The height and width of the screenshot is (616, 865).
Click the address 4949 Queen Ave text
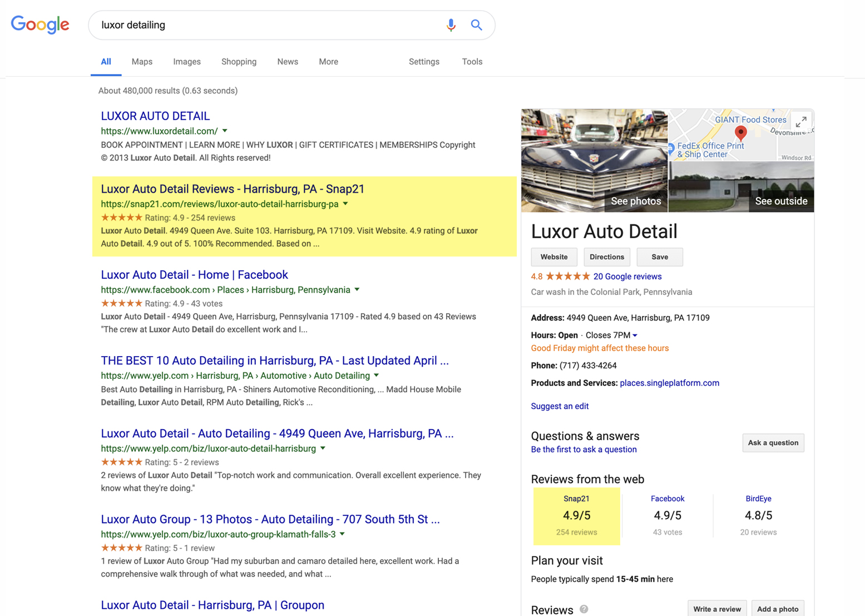(638, 318)
